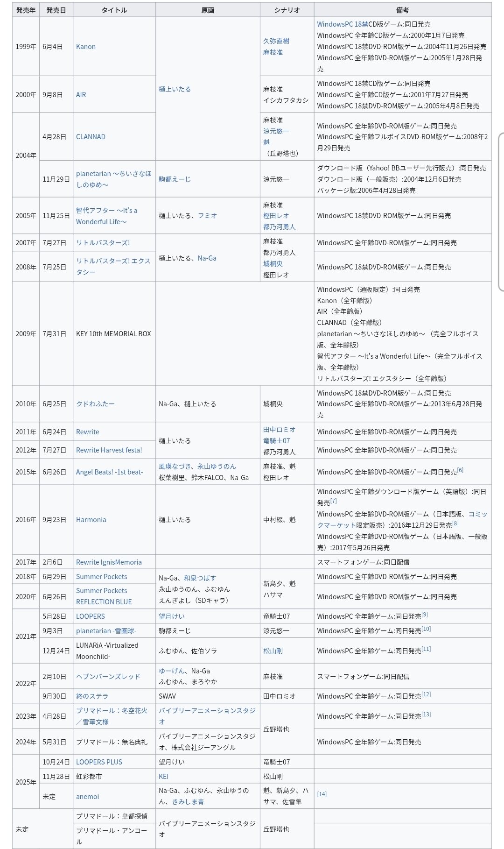Open Summer Pockets REFLECTION BLUE link
This screenshot has height=849, width=504.
click(x=104, y=596)
